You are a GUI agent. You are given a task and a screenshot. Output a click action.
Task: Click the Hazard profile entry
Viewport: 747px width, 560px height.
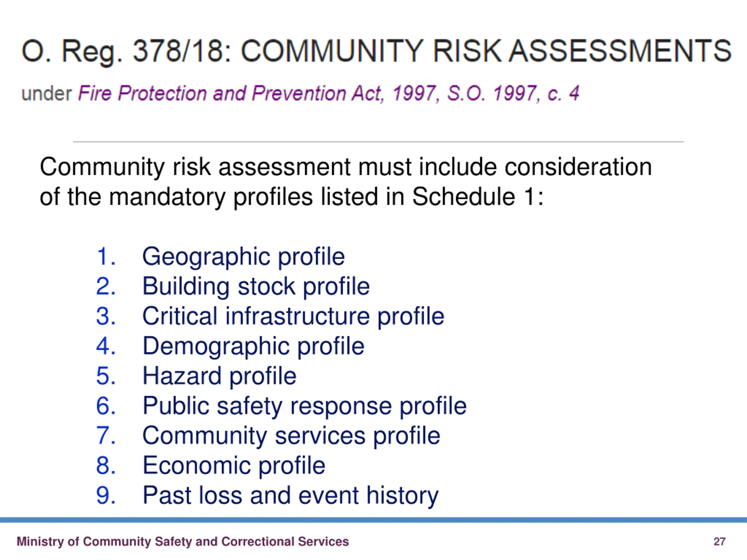[x=219, y=376]
